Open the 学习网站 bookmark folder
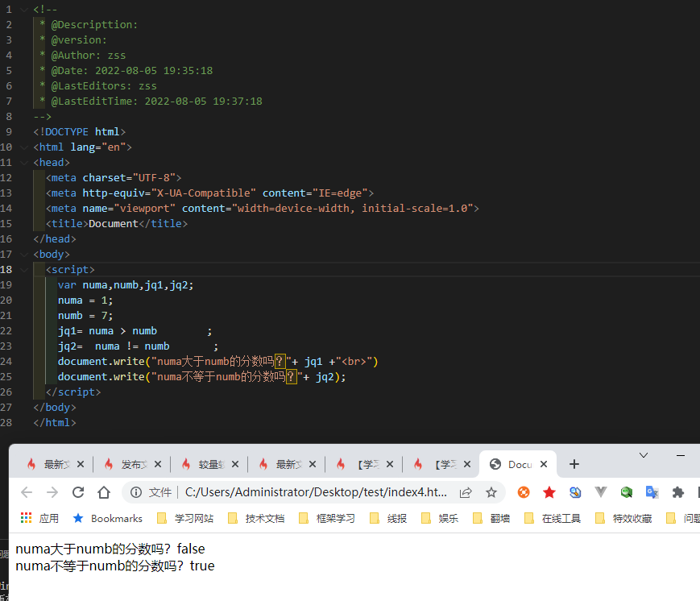700x601 pixels. pos(185,518)
